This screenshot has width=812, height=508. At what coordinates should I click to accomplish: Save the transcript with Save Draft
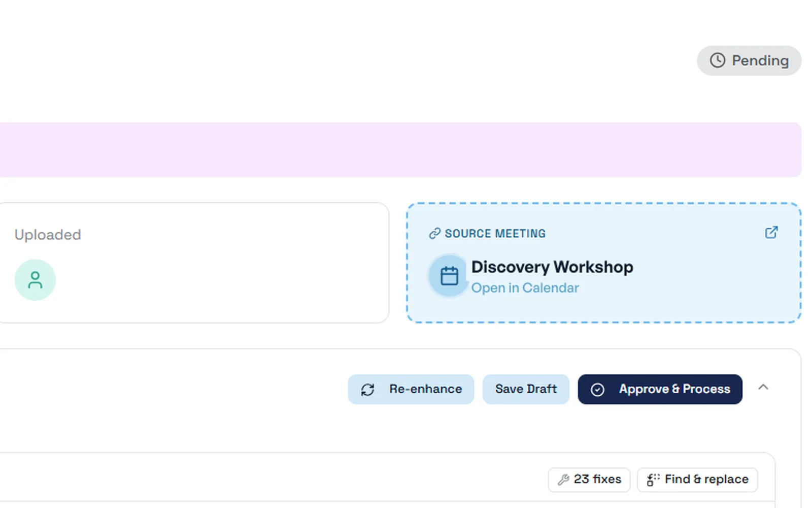526,389
